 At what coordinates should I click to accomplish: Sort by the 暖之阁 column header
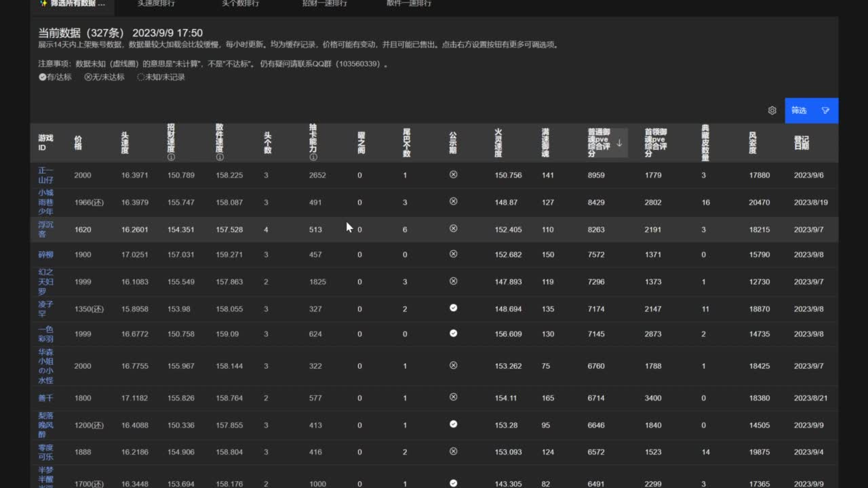tap(361, 143)
